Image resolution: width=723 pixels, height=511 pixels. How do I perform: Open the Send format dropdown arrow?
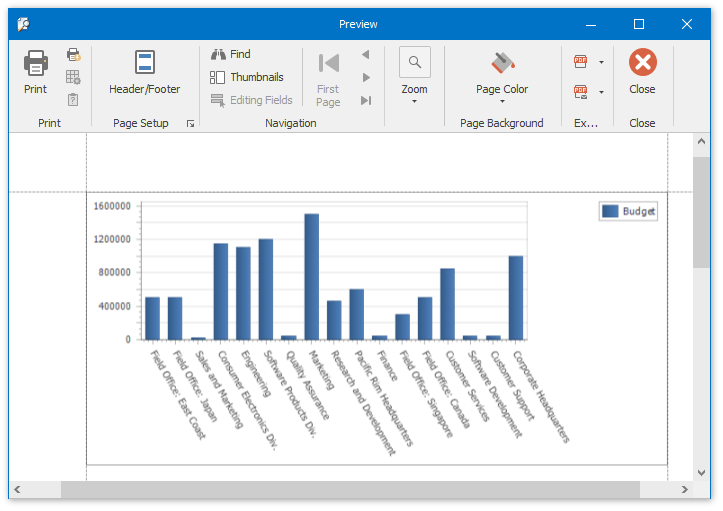601,92
